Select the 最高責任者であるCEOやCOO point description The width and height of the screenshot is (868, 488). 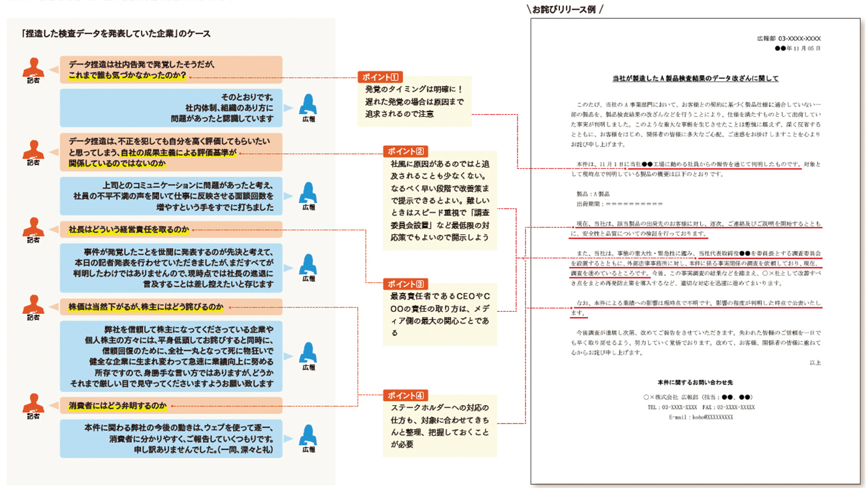click(440, 314)
